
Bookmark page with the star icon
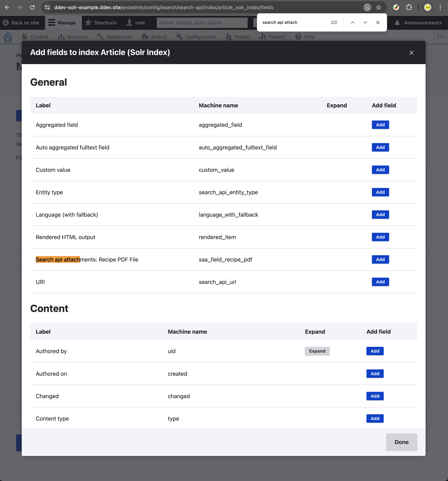click(x=378, y=7)
